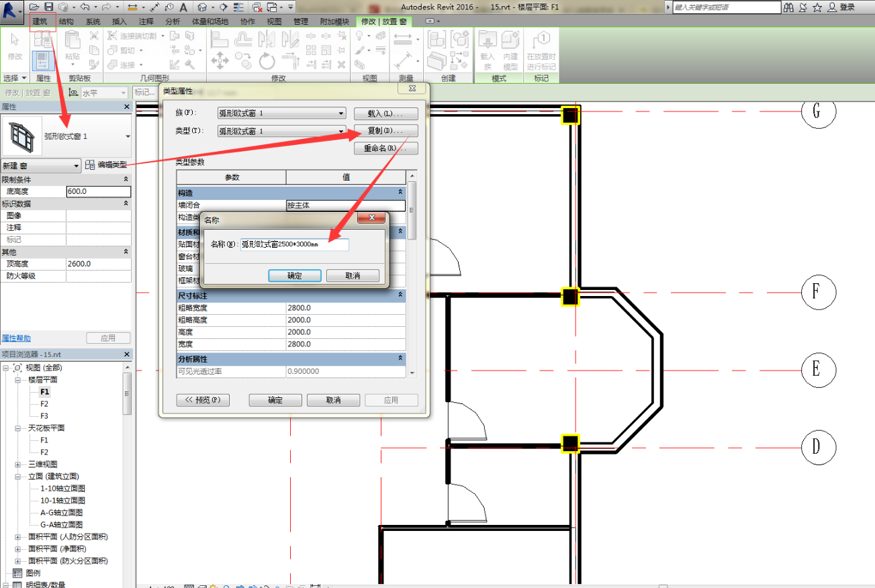Click the 标记... button in options bar

(144, 93)
